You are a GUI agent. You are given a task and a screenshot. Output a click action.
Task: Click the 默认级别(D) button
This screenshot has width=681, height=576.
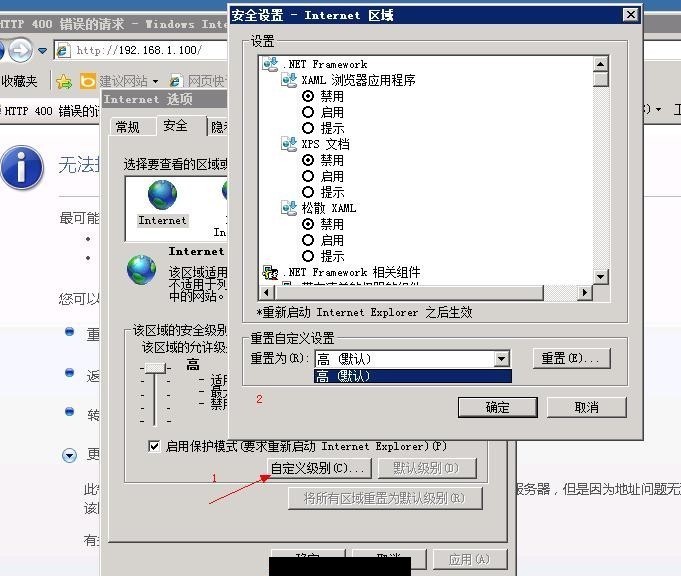point(427,468)
